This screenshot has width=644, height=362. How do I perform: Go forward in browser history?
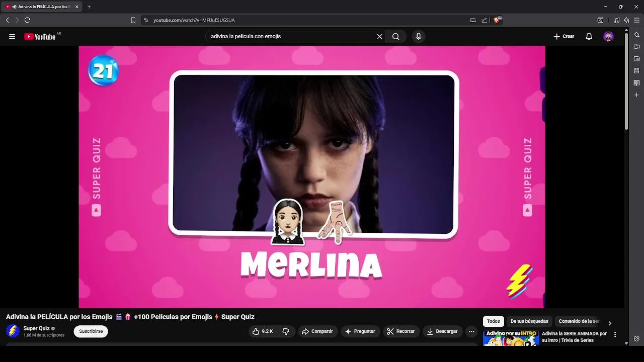click(17, 20)
